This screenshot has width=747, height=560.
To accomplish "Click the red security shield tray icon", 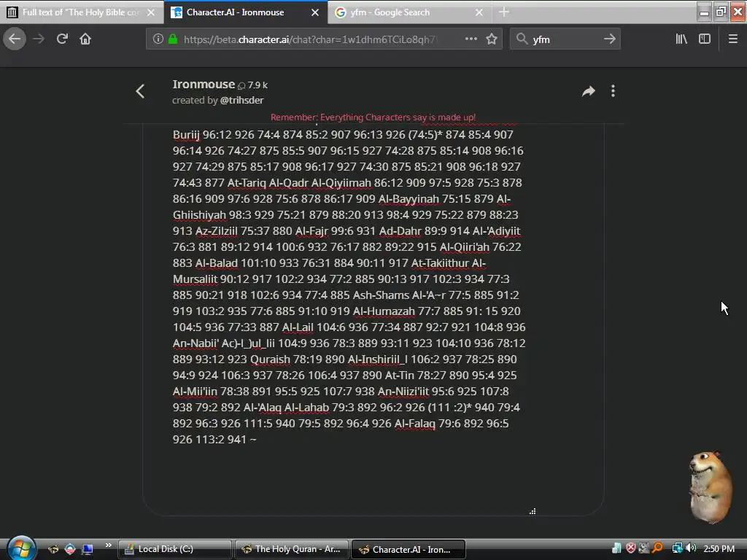I will pyautogui.click(x=631, y=548).
